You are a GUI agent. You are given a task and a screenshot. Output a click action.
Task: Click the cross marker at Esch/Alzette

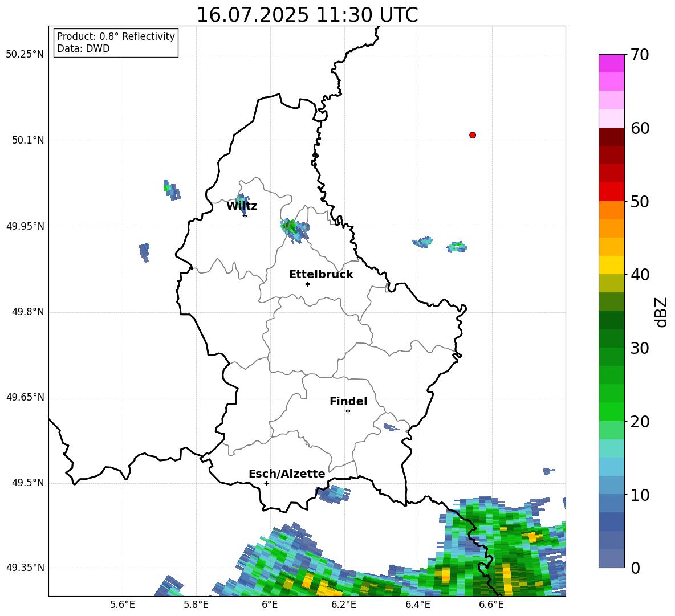pyautogui.click(x=266, y=483)
